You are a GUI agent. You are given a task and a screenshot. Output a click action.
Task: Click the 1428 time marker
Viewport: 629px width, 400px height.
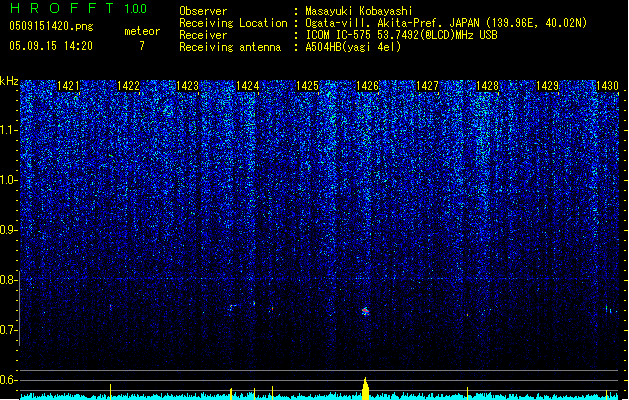[487, 86]
